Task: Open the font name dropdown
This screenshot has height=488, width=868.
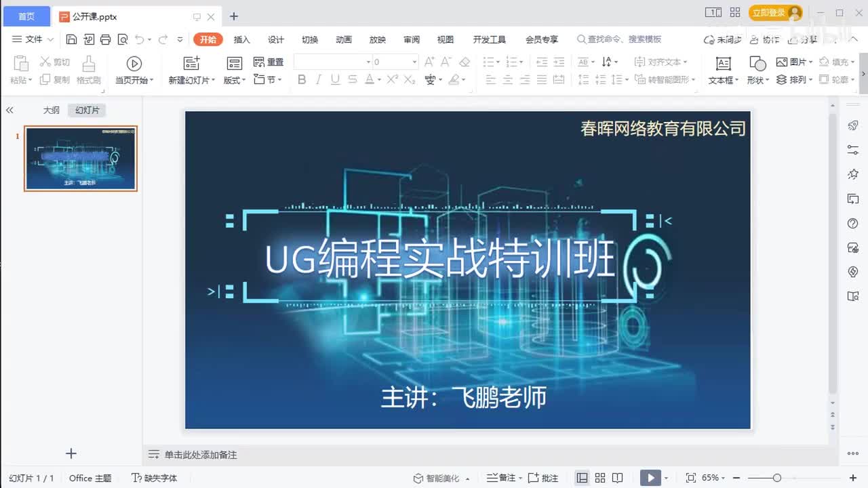Action: point(368,62)
